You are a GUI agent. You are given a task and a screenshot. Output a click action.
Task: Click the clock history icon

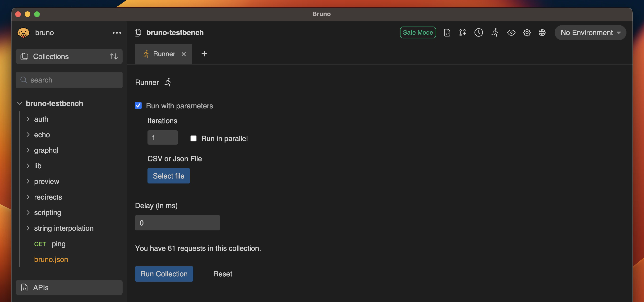point(478,32)
